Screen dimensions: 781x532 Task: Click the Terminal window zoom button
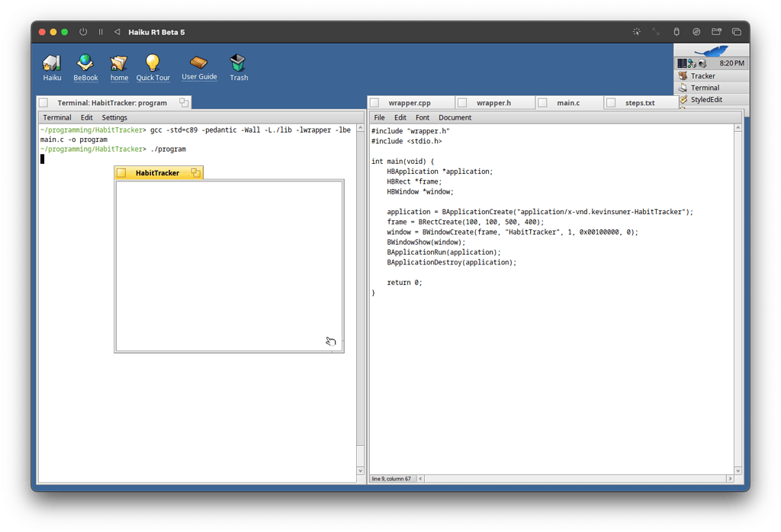184,103
